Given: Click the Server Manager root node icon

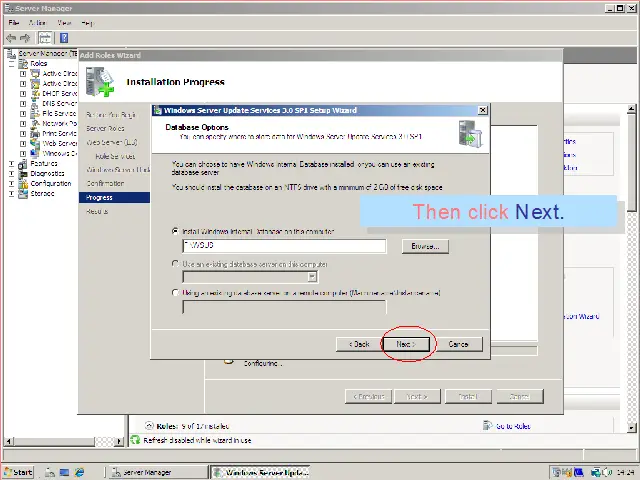Looking at the screenshot, I should [11, 53].
